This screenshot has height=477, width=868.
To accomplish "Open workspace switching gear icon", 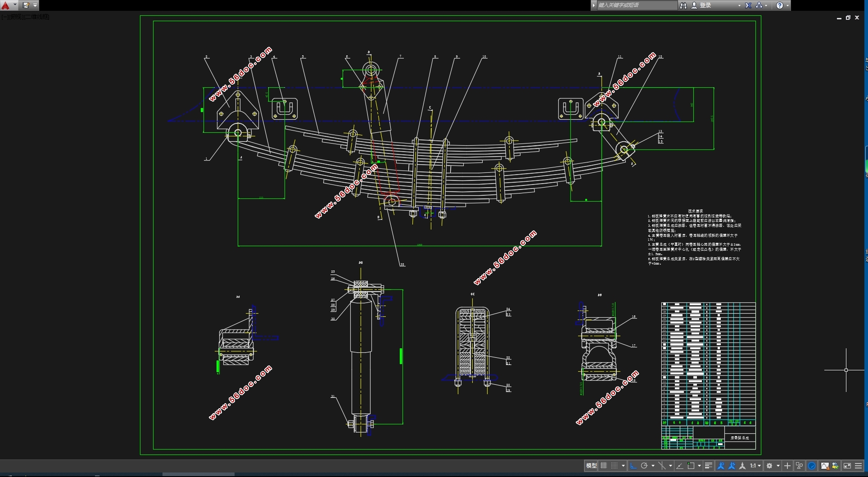I will click(x=769, y=466).
